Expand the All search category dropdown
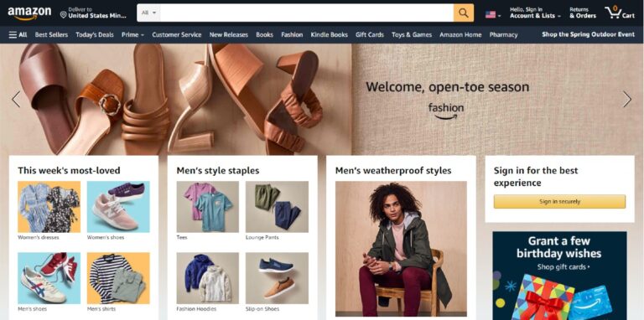644x320 pixels. [x=148, y=13]
